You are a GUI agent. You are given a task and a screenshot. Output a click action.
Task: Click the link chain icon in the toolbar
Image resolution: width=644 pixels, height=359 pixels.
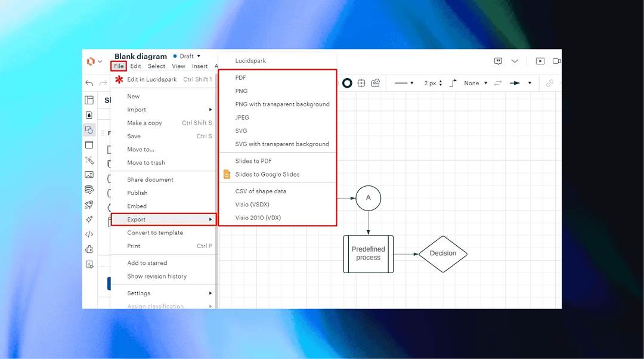550,83
